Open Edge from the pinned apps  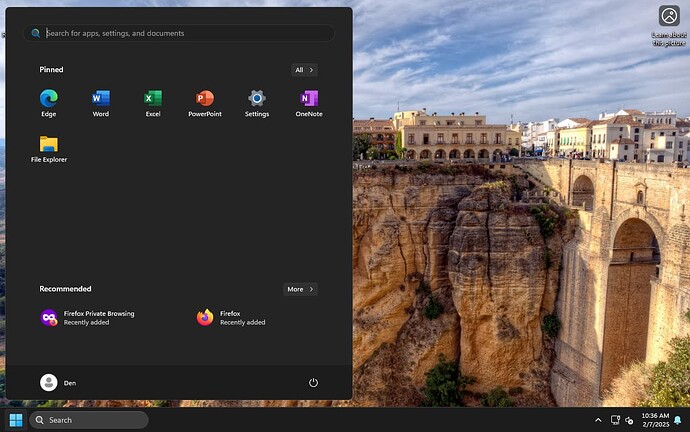pyautogui.click(x=48, y=103)
